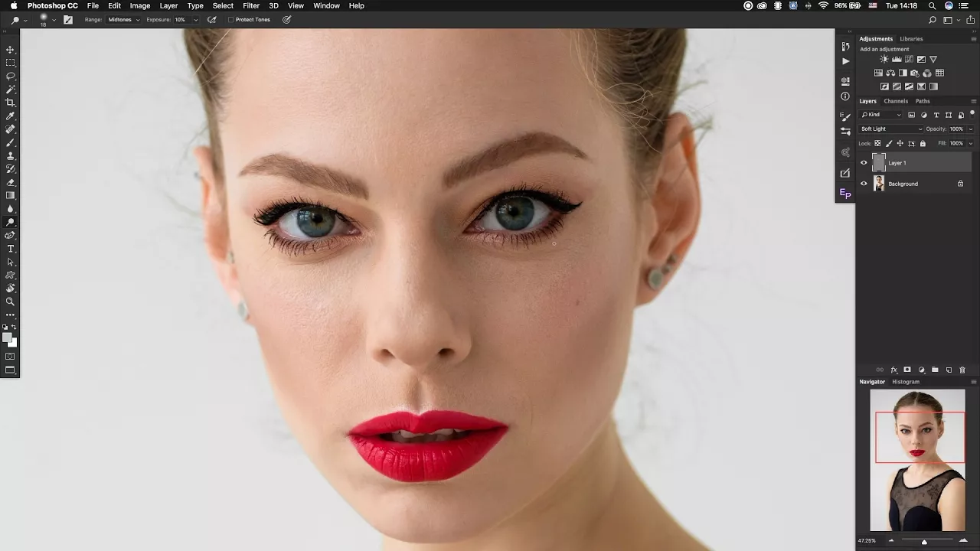Enable the Protect Tones checkbox
The image size is (980, 551).
(x=231, y=20)
